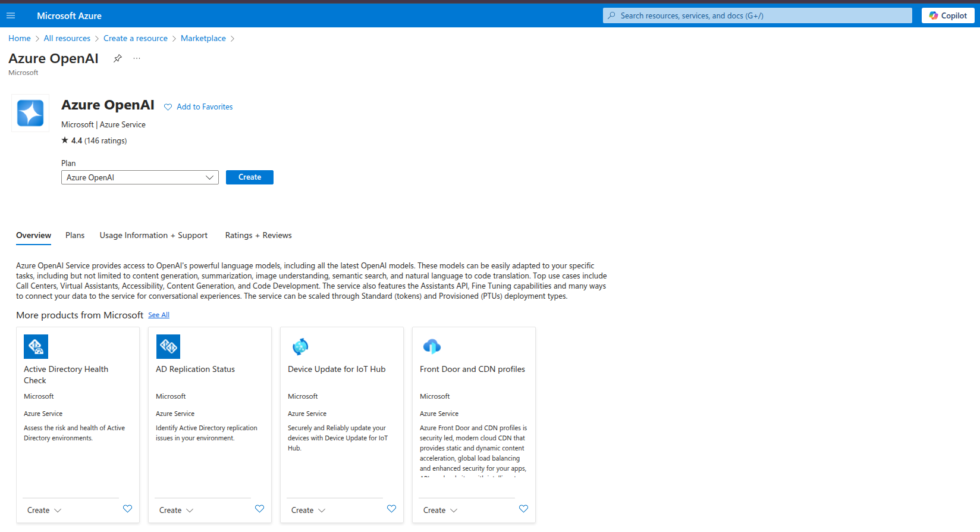
Task: Click the Device Update for IoT Hub icon
Action: [x=300, y=346]
